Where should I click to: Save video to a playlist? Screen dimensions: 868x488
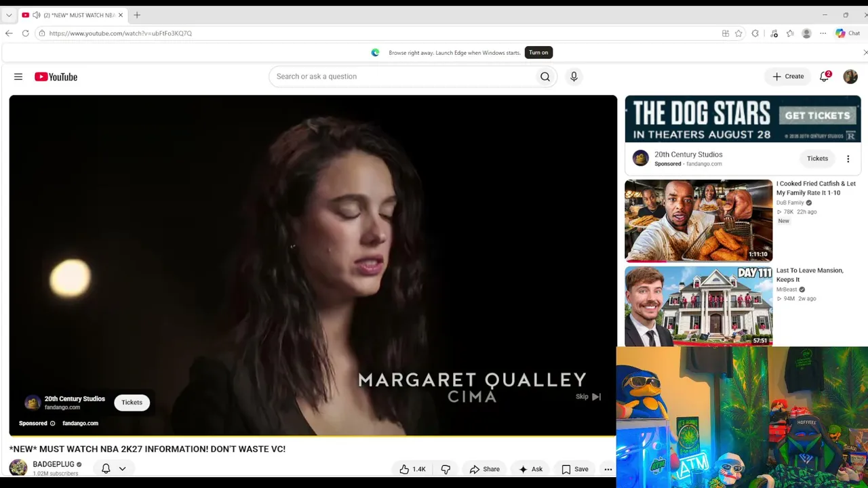(574, 469)
